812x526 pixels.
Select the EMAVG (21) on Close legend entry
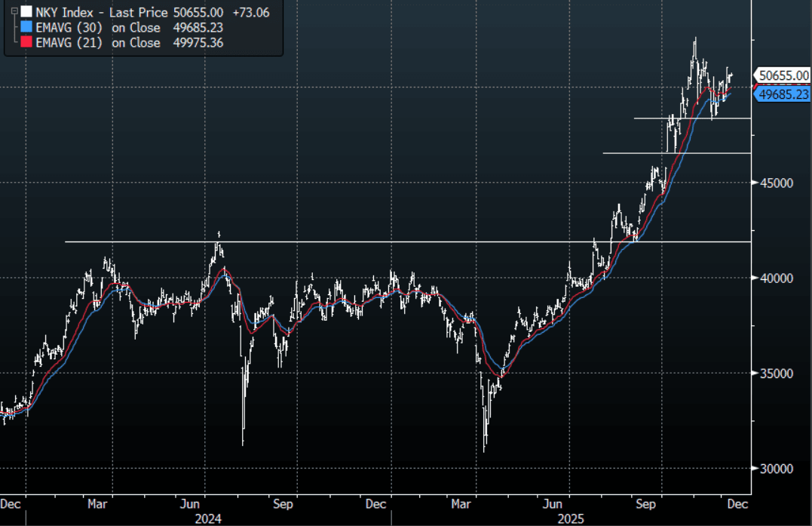(98, 43)
